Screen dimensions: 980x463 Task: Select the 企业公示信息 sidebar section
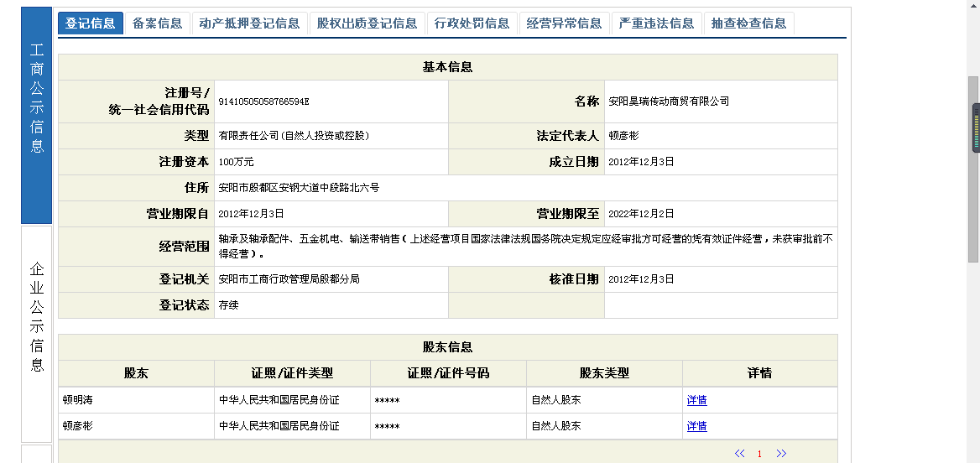point(37,317)
